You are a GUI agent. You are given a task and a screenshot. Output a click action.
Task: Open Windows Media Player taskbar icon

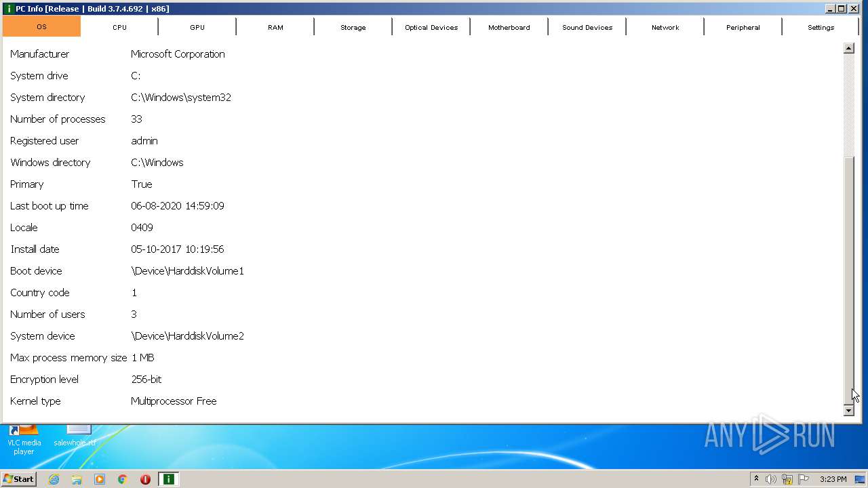point(100,479)
